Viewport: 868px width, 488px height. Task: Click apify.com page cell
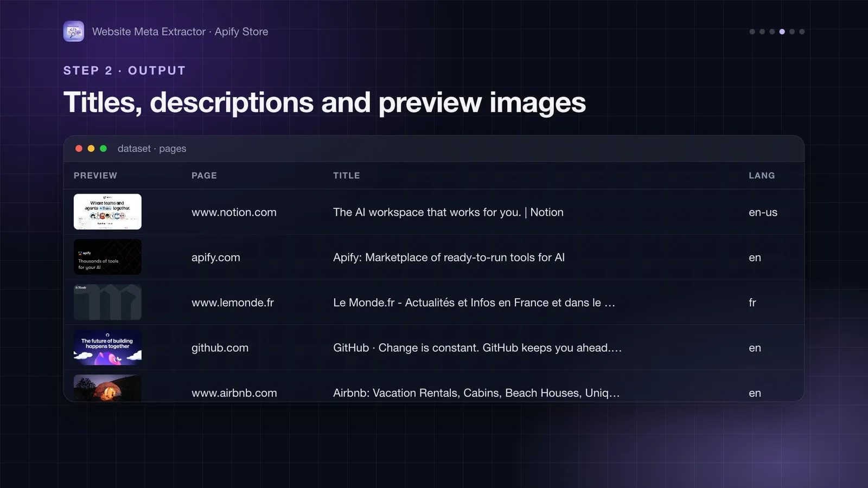tap(215, 258)
